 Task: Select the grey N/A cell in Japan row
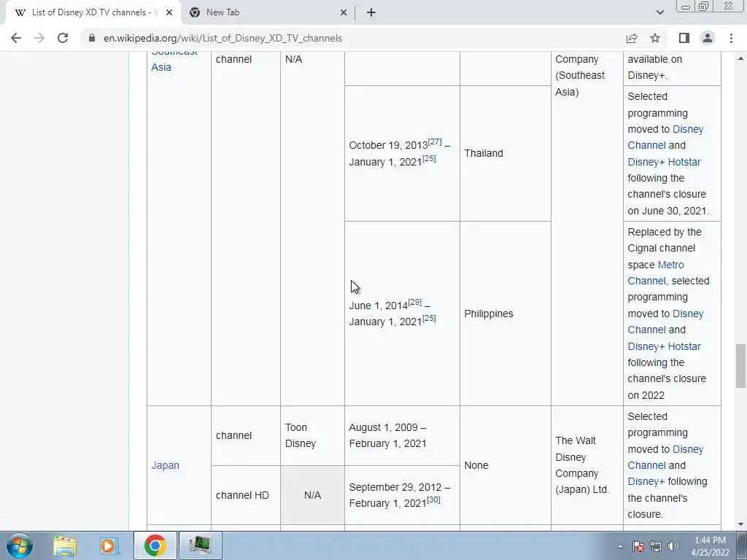coord(312,495)
